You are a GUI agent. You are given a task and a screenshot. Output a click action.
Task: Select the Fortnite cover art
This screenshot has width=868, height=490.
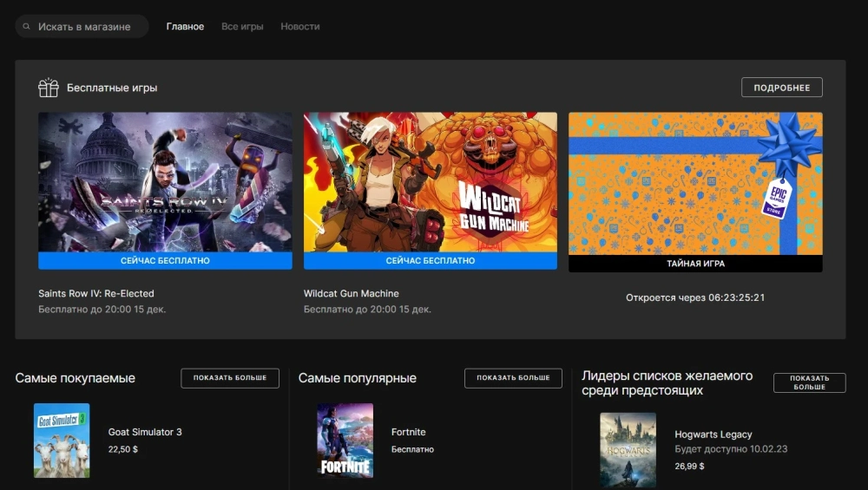pyautogui.click(x=345, y=441)
